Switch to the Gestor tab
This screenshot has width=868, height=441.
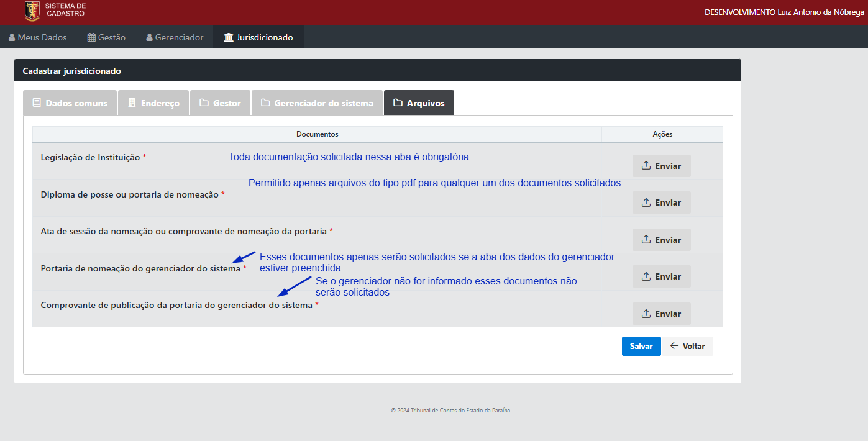pyautogui.click(x=220, y=103)
